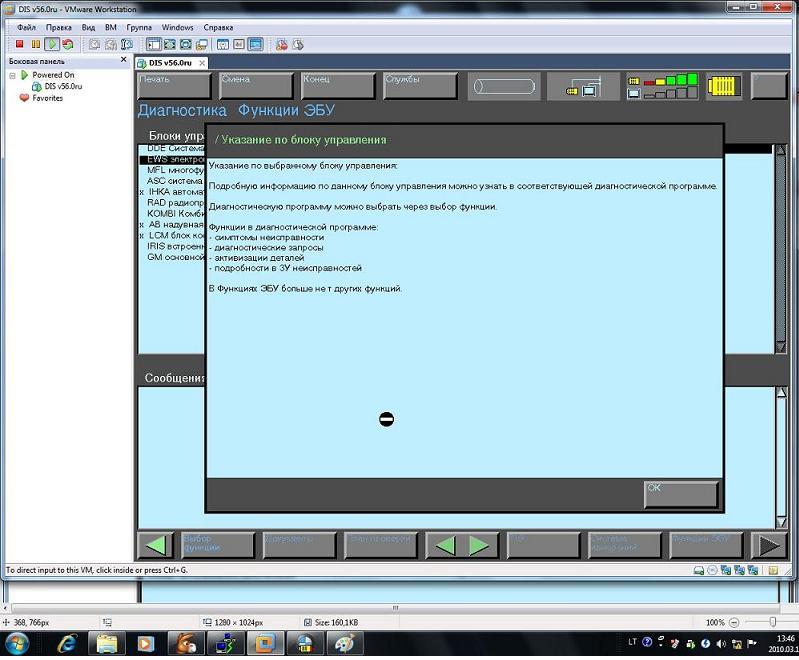Open the Справка menu
The image size is (799, 660).
point(218,27)
